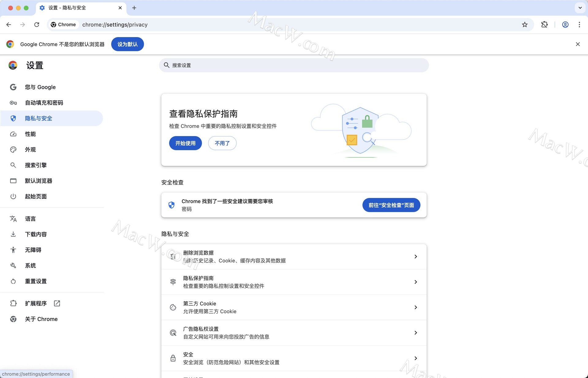Open the extensions puzzle icon
This screenshot has height=378, width=588.
pos(544,25)
